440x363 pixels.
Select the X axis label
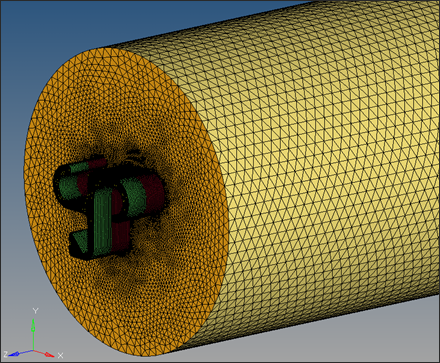click(61, 355)
